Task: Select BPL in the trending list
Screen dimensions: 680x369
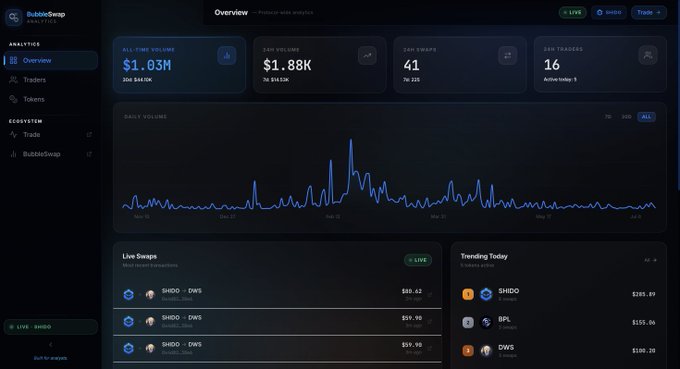Action: point(559,323)
